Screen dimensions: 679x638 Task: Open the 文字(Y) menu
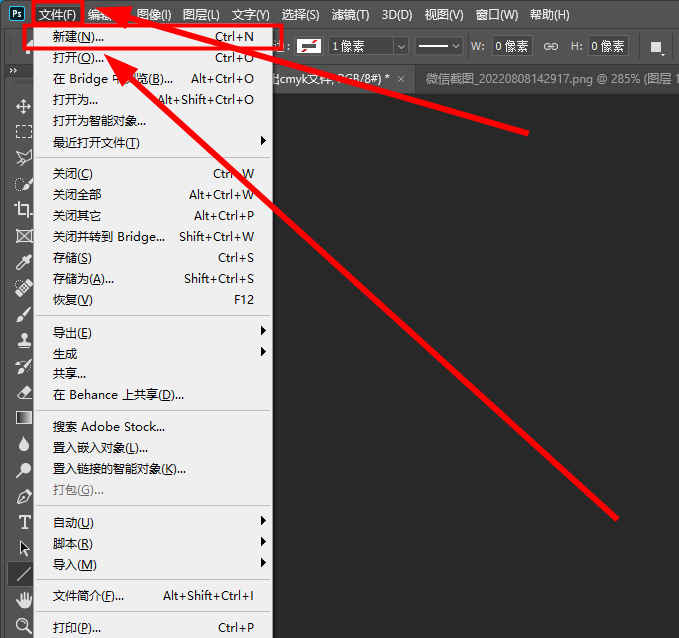(250, 15)
